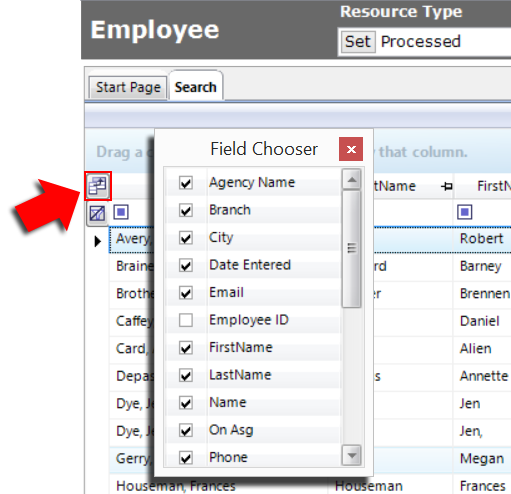
Task: Click the FirstName cell containing Megan
Action: point(482,459)
